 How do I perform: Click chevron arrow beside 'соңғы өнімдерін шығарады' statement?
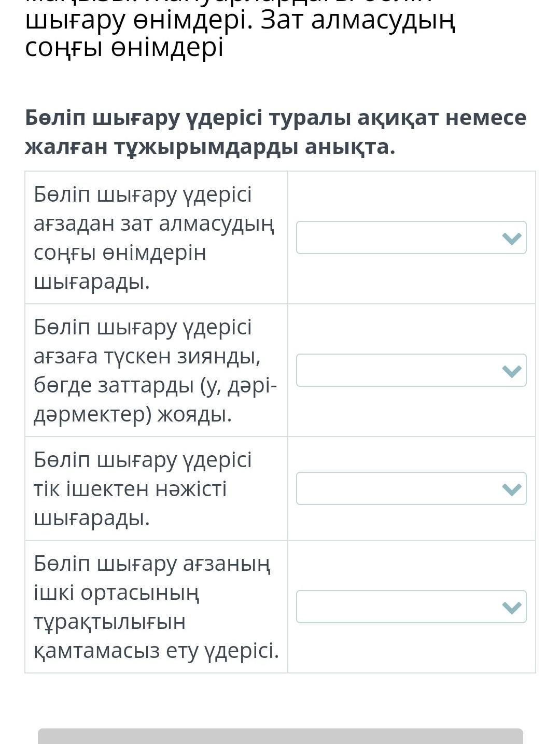pos(511,238)
